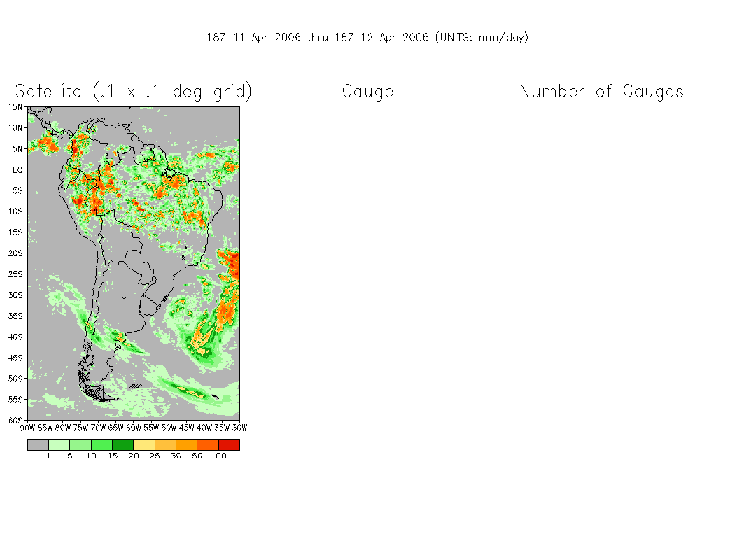Click the '20' legend value label
The image size is (735, 560).
134,456
